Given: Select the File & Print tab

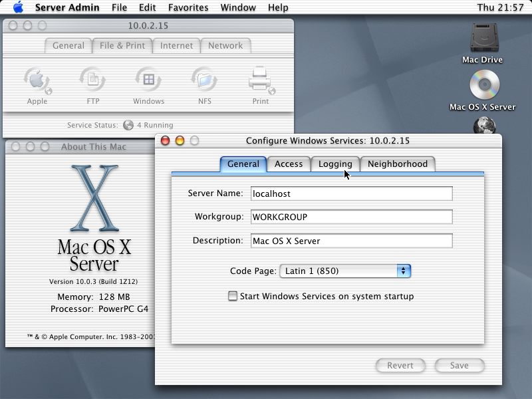Looking at the screenshot, I should 122,46.
